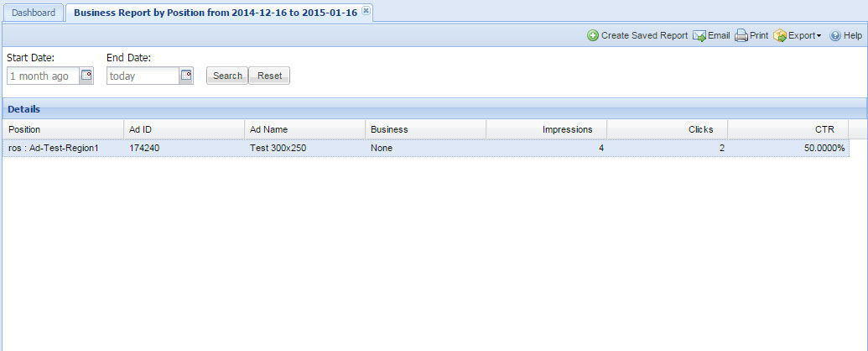Expand the Export dropdown menu
Image resolution: width=868 pixels, height=351 pixels.
tap(819, 36)
